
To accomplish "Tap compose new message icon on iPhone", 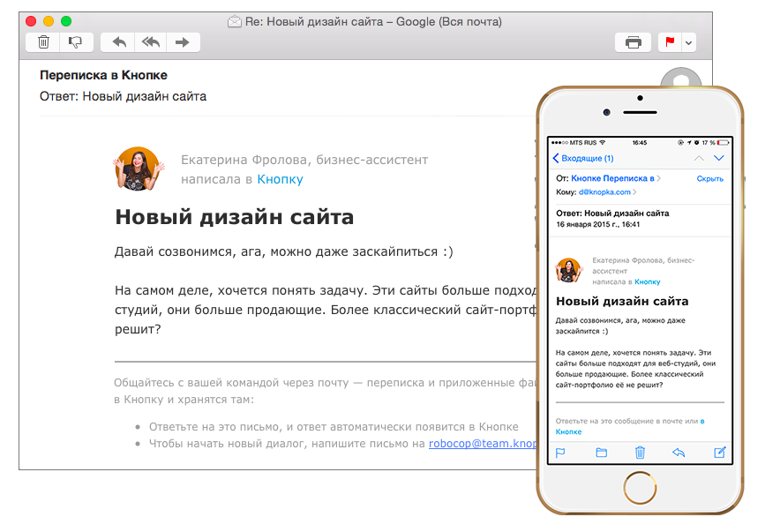I will point(719,453).
